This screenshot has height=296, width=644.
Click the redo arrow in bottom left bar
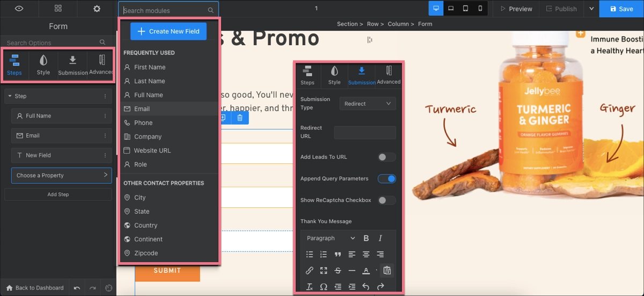[x=92, y=288]
